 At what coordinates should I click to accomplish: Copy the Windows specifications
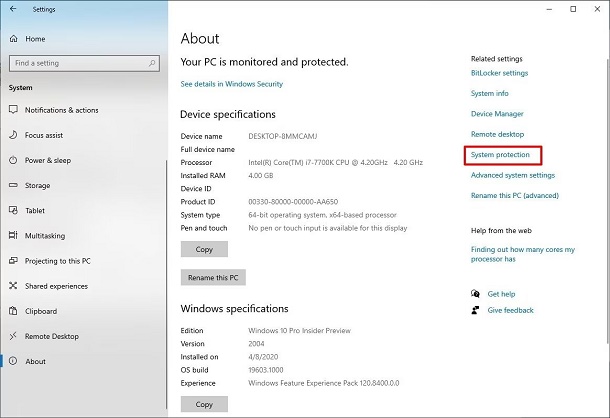(x=204, y=404)
